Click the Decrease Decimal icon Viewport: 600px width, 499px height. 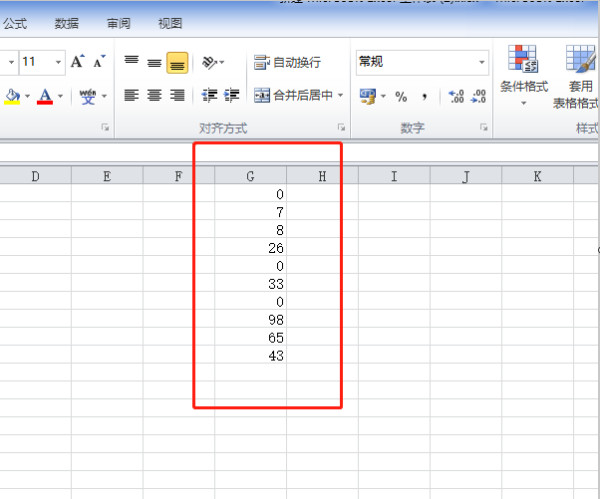[479, 96]
